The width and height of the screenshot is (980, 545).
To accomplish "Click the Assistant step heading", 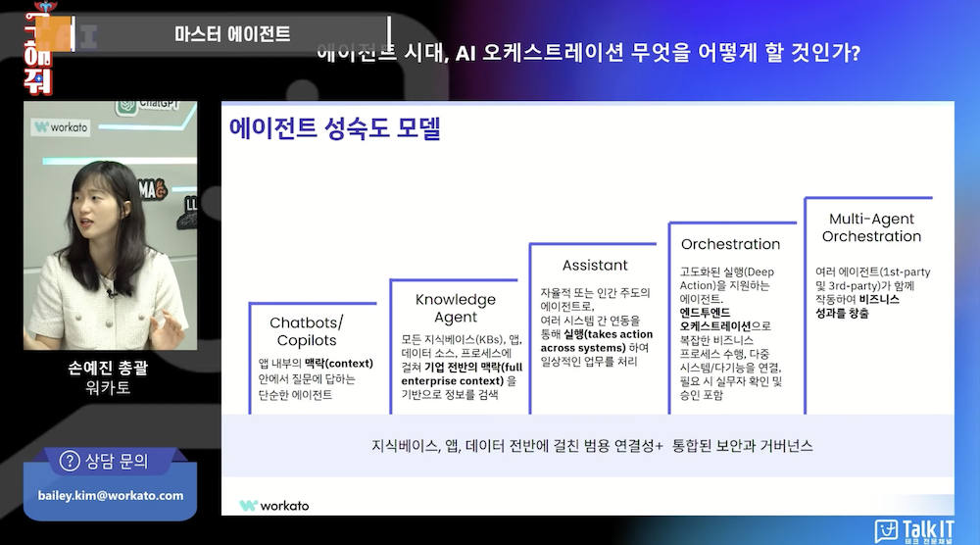I will 595,266.
